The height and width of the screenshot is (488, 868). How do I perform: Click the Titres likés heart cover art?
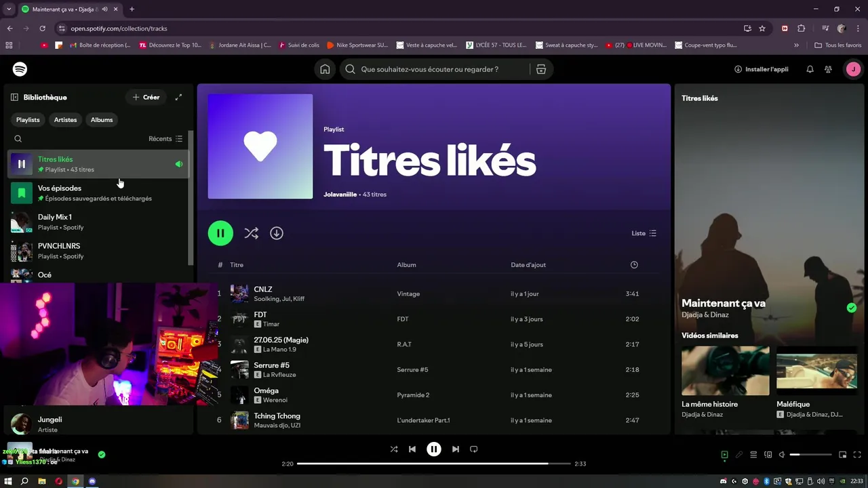[x=260, y=146]
